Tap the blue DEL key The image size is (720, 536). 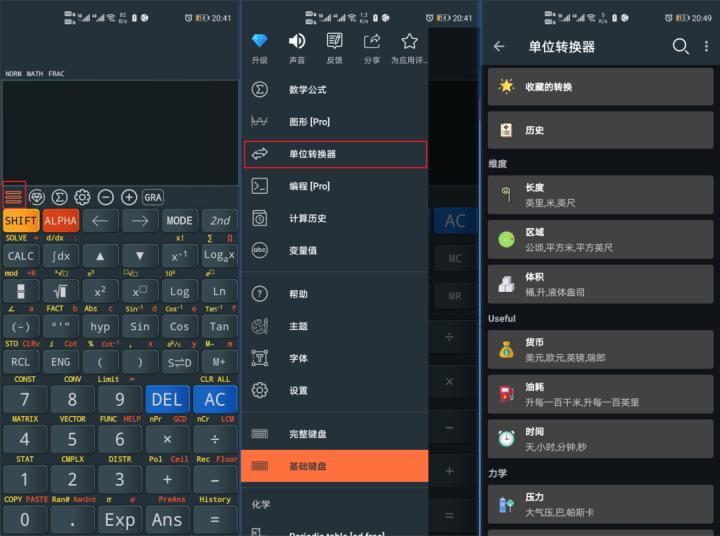tap(167, 400)
